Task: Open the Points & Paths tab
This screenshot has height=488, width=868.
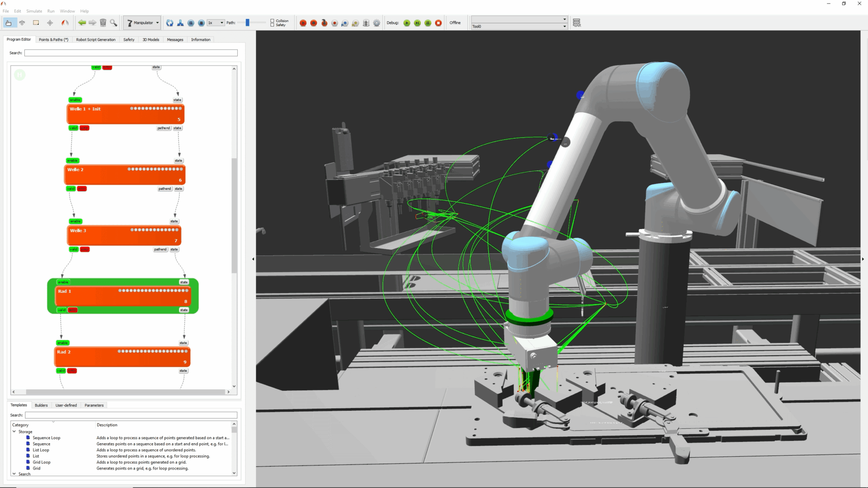Action: point(53,39)
